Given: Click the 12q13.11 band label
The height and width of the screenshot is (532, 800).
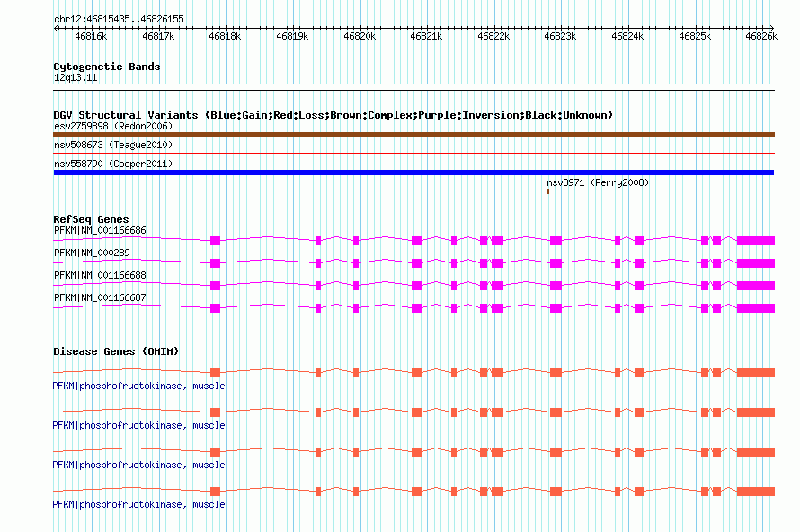Looking at the screenshot, I should 76,77.
